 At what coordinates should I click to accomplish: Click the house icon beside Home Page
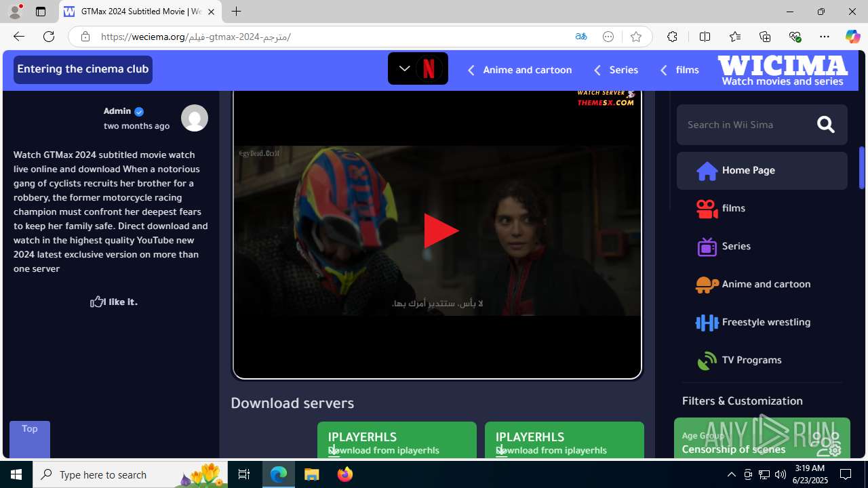(707, 171)
